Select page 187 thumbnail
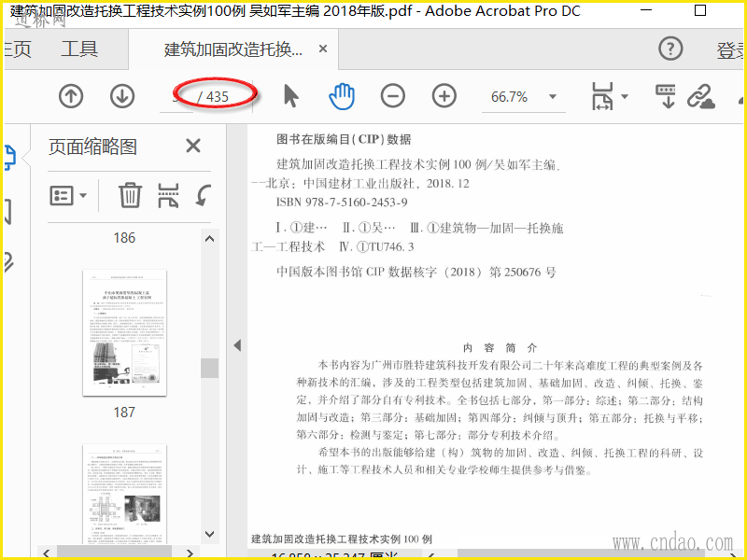Screen dimensions: 747x560 point(124,332)
